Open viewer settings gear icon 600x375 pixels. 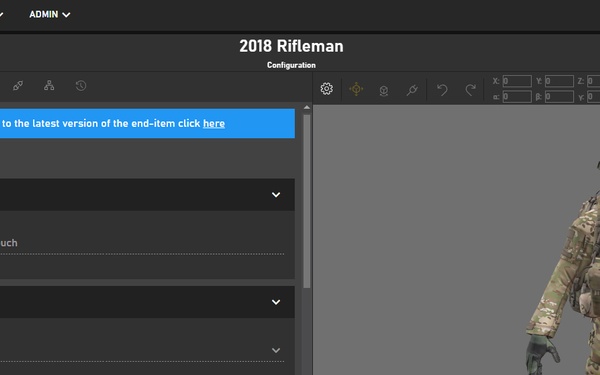pos(326,89)
